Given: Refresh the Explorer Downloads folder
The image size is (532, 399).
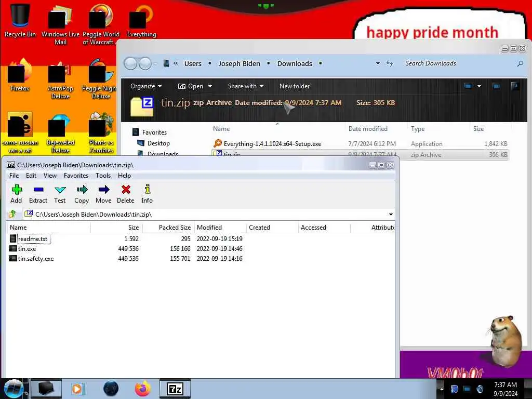Looking at the screenshot, I should pyautogui.click(x=390, y=63).
